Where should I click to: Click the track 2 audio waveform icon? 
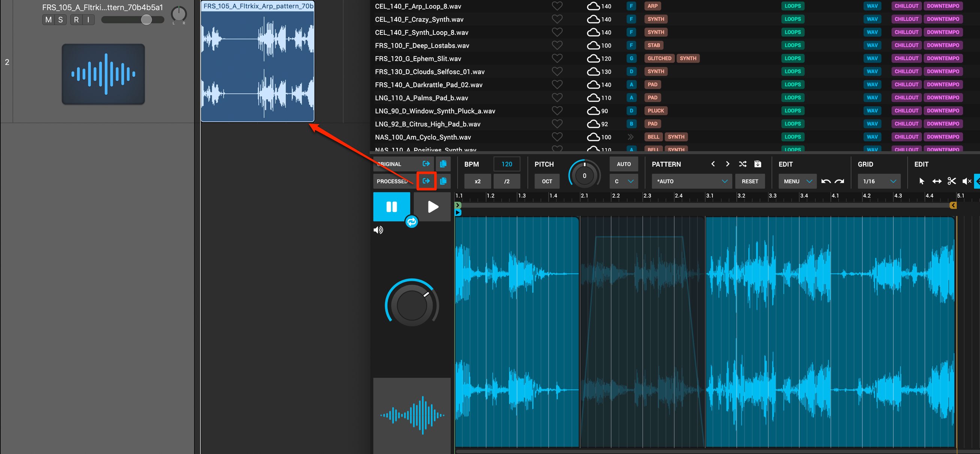coord(103,74)
